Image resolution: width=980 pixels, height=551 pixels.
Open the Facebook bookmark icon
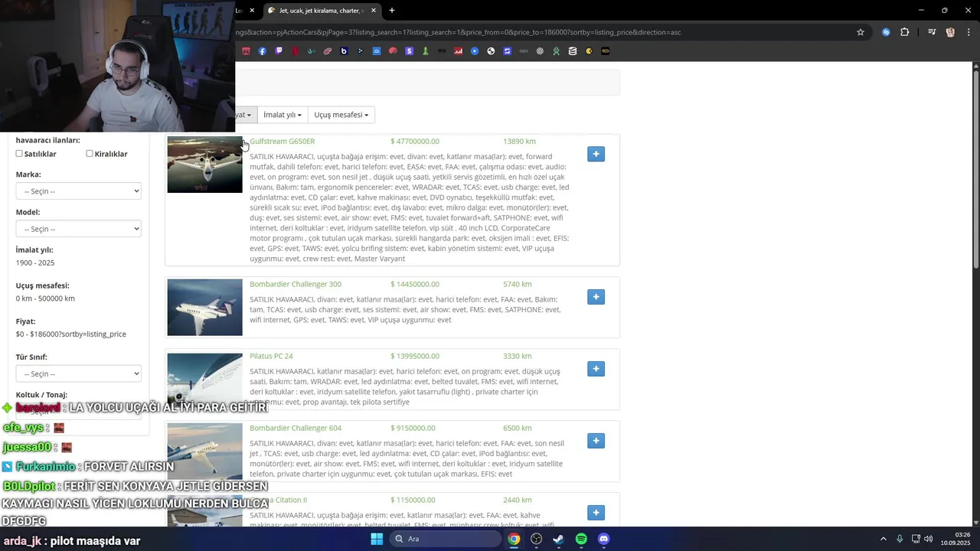(x=263, y=51)
